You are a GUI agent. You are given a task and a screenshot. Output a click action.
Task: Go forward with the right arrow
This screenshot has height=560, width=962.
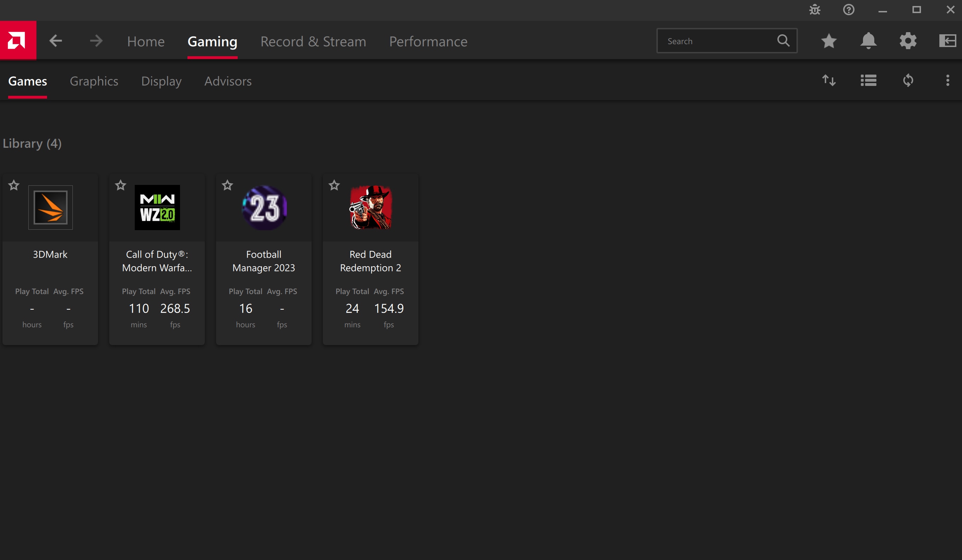click(96, 41)
